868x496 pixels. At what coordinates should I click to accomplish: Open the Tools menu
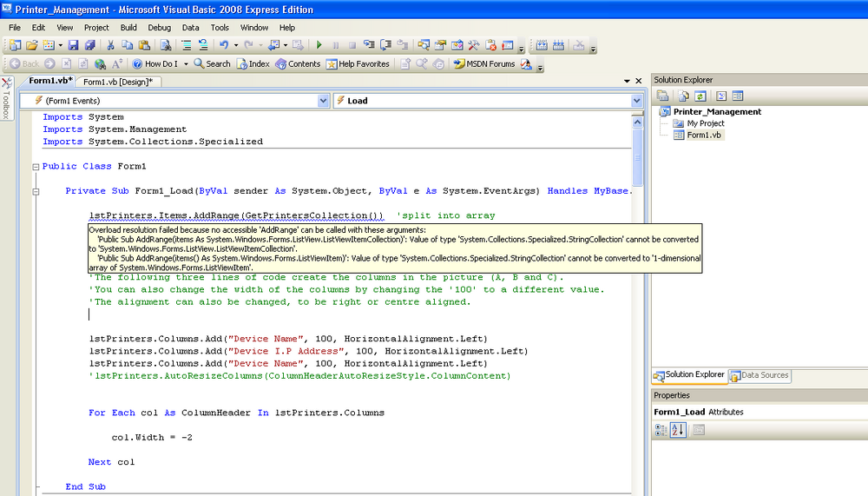[220, 27]
